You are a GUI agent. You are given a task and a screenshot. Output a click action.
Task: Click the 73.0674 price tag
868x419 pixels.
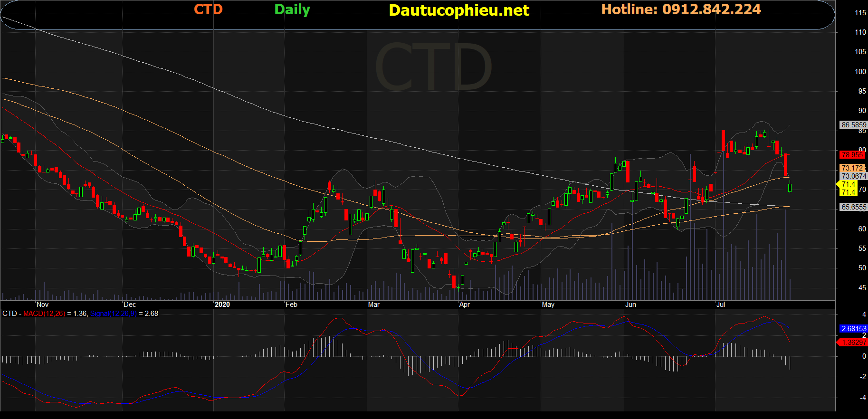pyautogui.click(x=853, y=176)
